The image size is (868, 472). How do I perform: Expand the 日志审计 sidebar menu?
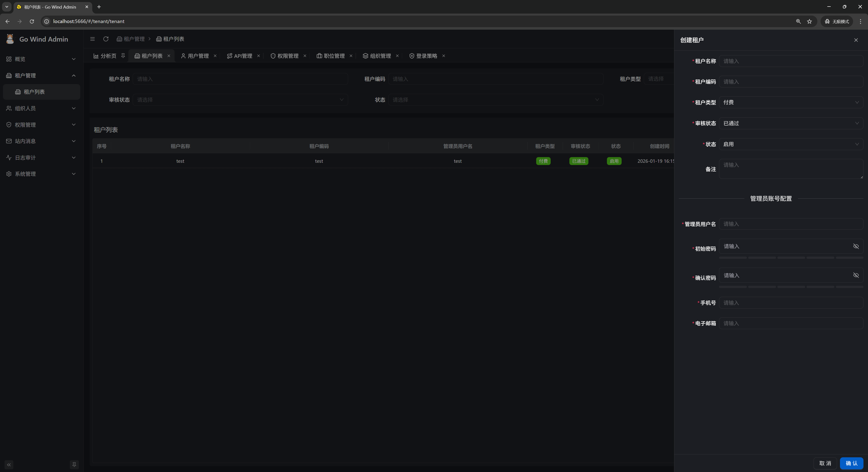click(x=42, y=157)
